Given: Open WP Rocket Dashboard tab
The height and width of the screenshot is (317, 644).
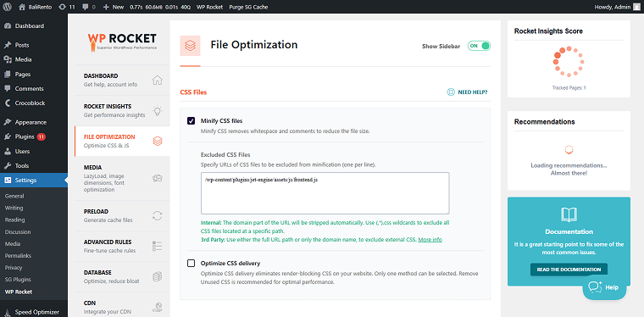Looking at the screenshot, I should (x=122, y=80).
